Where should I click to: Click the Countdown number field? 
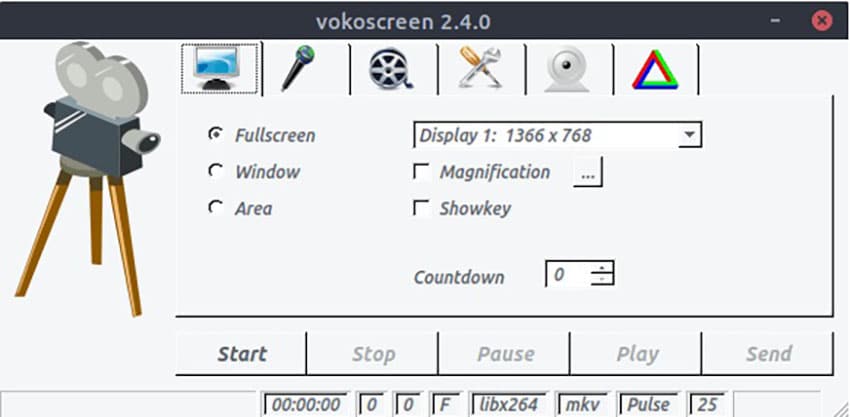click(567, 273)
